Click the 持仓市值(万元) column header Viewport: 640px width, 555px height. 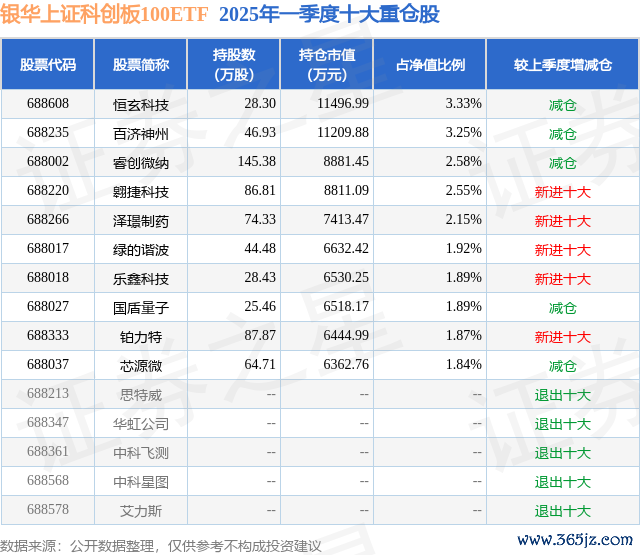(323, 64)
